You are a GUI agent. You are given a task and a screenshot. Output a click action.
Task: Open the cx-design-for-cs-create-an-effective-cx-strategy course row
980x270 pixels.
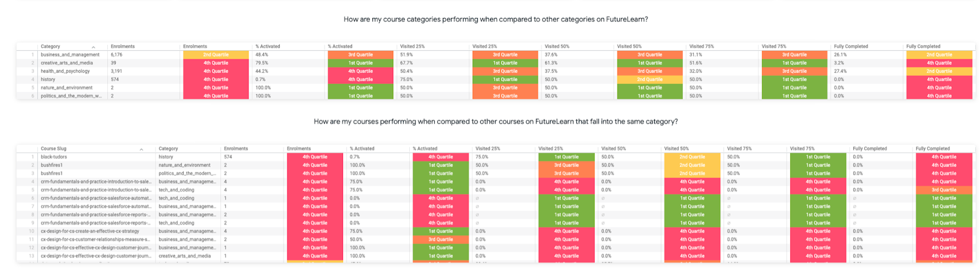(x=90, y=231)
